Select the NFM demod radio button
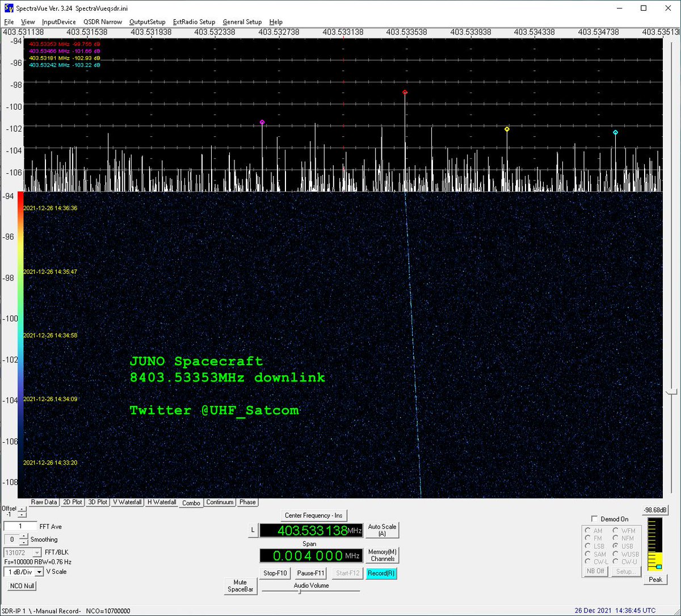The width and height of the screenshot is (681, 616). [616, 538]
